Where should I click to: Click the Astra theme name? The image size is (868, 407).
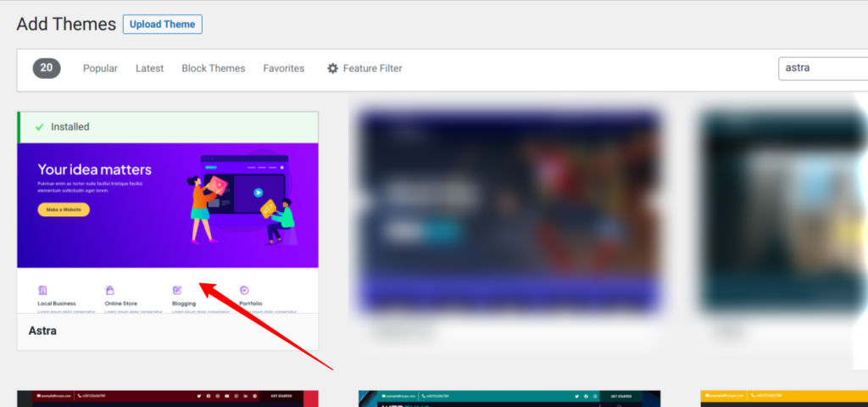click(x=42, y=332)
